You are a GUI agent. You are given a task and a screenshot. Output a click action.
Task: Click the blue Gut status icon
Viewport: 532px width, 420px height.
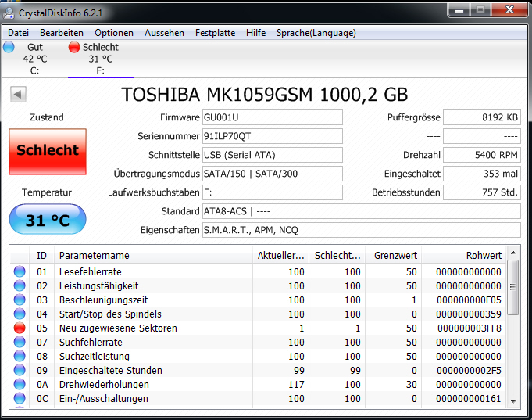(9, 47)
